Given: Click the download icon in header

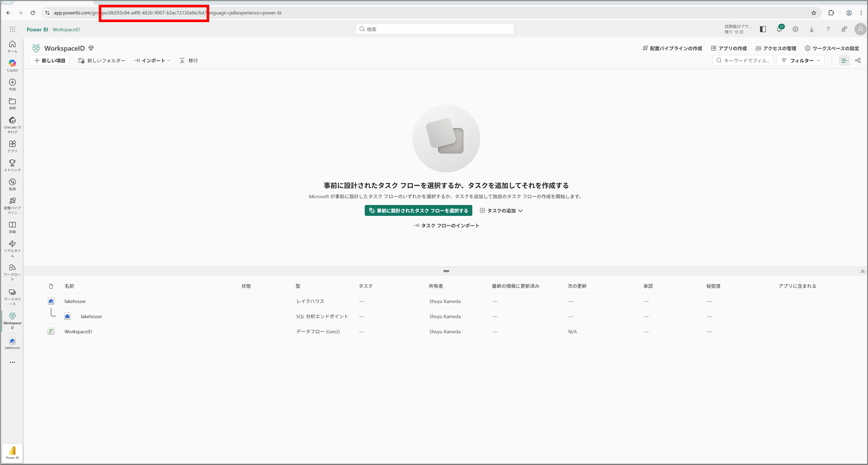Looking at the screenshot, I should 811,29.
